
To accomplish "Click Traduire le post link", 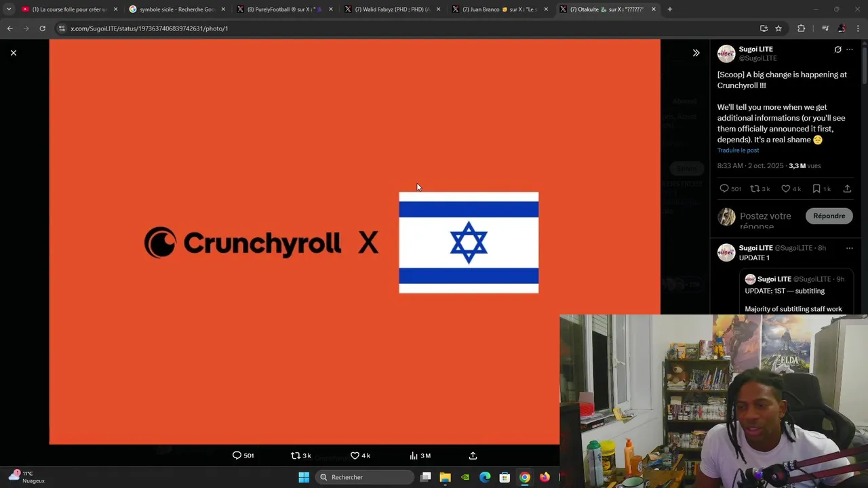I will coord(738,150).
